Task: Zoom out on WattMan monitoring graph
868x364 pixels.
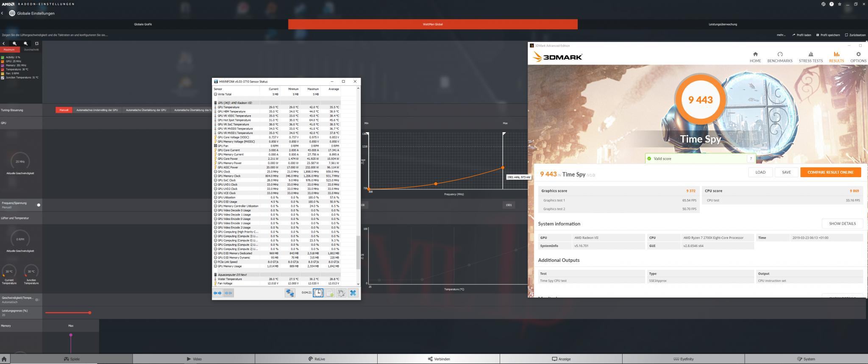Action: tap(25, 43)
